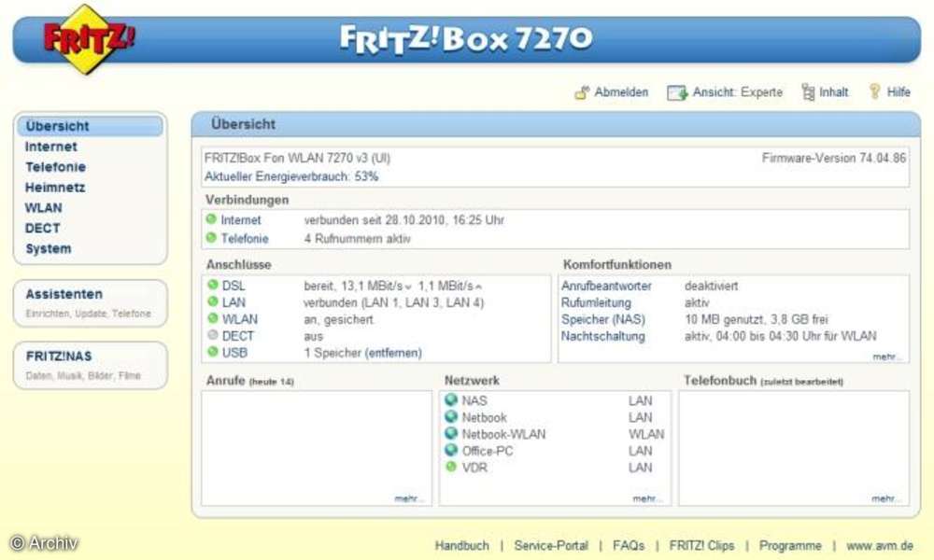The width and height of the screenshot is (934, 560).
Task: Click entfernen to remove USB storage
Action: coord(393,353)
